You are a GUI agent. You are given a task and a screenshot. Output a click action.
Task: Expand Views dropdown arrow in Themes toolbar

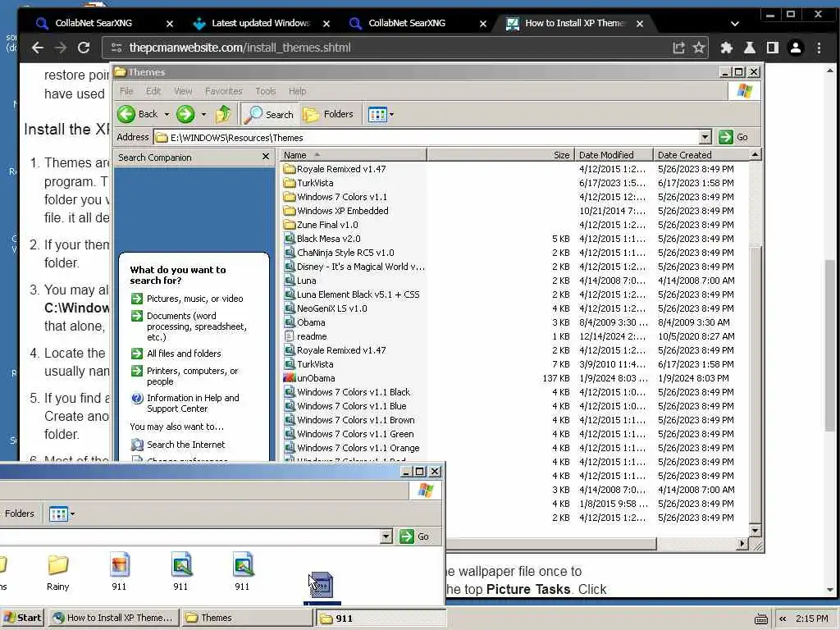coord(391,114)
